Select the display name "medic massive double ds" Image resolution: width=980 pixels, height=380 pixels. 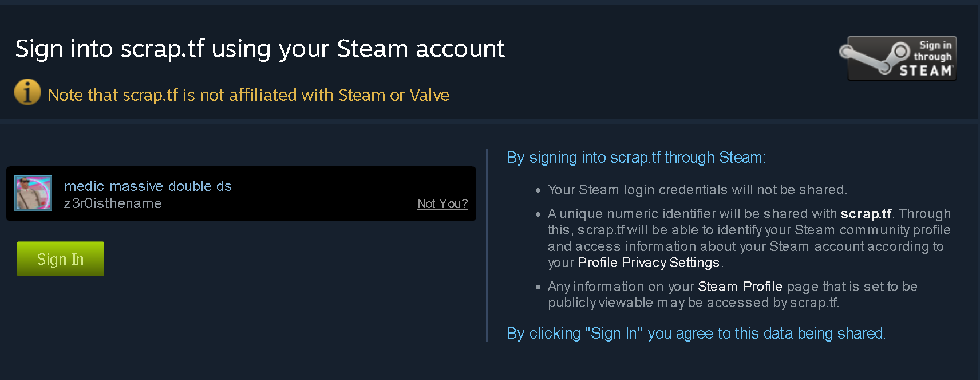(x=148, y=186)
